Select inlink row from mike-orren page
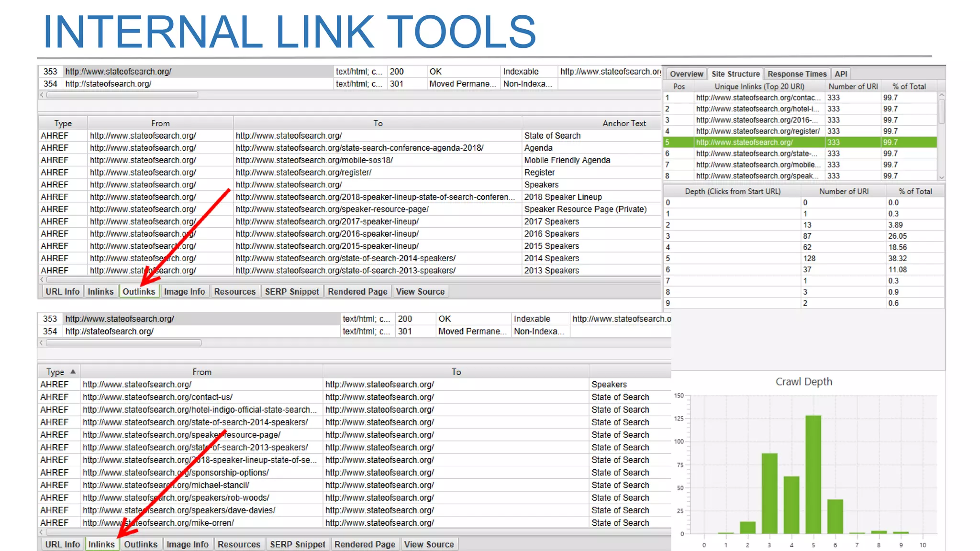This screenshot has height=551, width=980. coord(355,523)
